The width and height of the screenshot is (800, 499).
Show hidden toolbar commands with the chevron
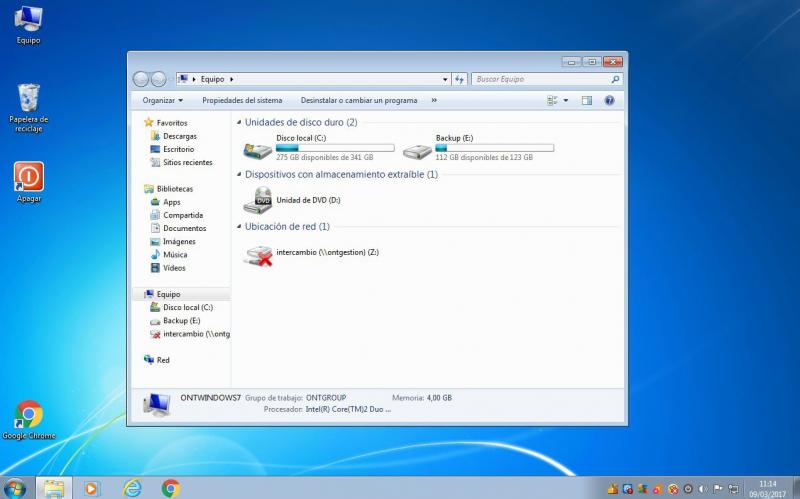434,100
